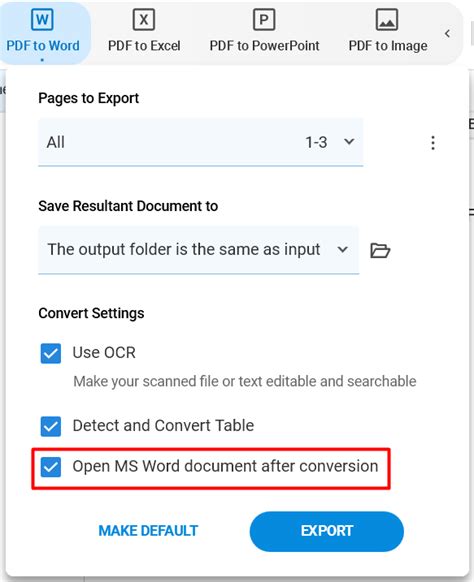This screenshot has height=582, width=474.
Task: Click the Pages to Export heading
Action: 89,98
